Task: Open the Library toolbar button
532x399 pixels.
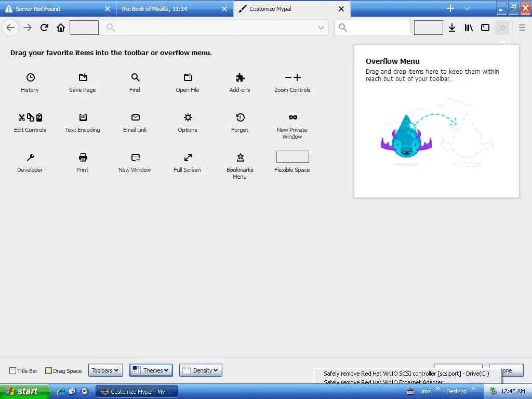Action: point(469,28)
